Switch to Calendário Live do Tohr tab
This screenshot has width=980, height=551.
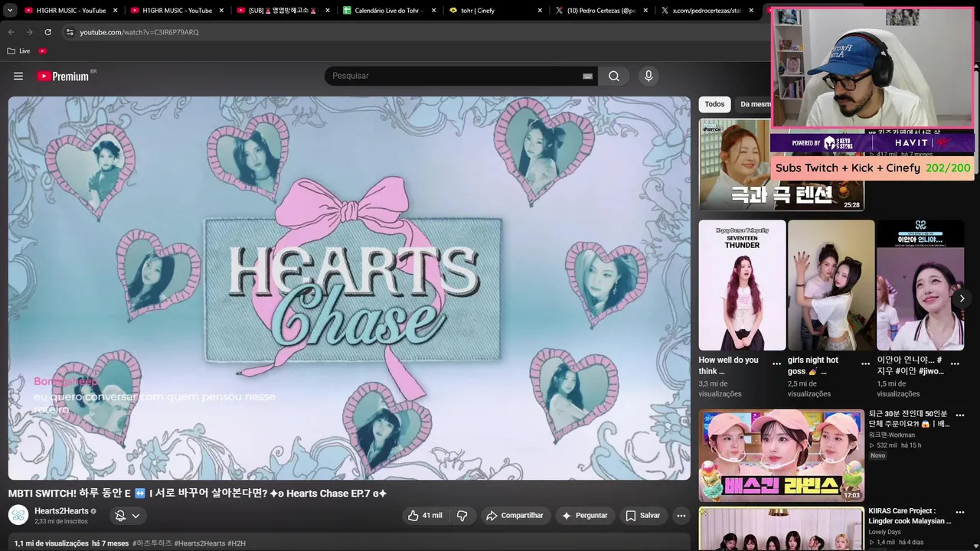389,11
